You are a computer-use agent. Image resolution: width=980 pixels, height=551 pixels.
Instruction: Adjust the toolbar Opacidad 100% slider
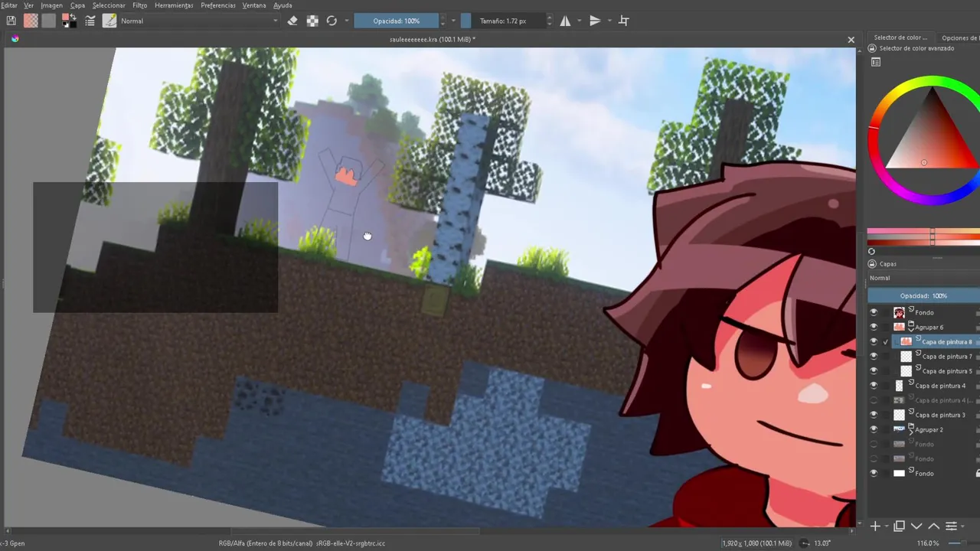point(396,21)
